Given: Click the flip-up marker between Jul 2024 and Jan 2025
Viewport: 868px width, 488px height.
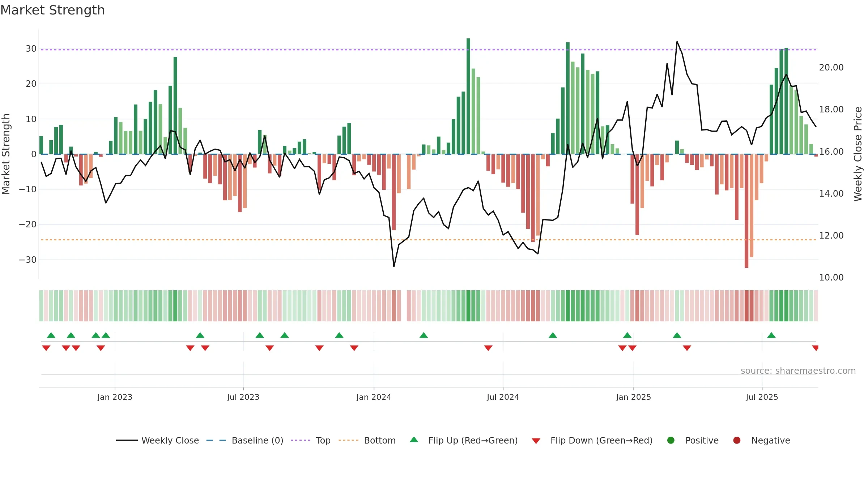Looking at the screenshot, I should pyautogui.click(x=553, y=335).
